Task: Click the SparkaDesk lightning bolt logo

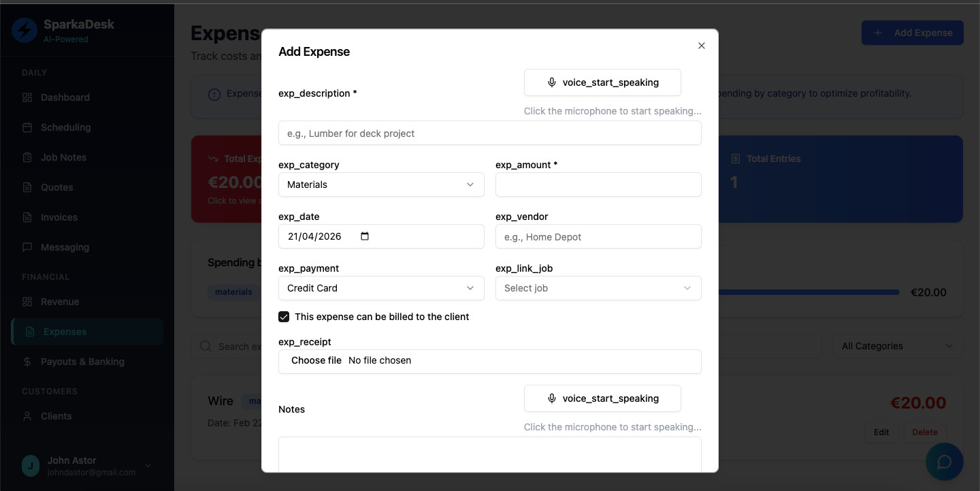Action: pos(24,31)
